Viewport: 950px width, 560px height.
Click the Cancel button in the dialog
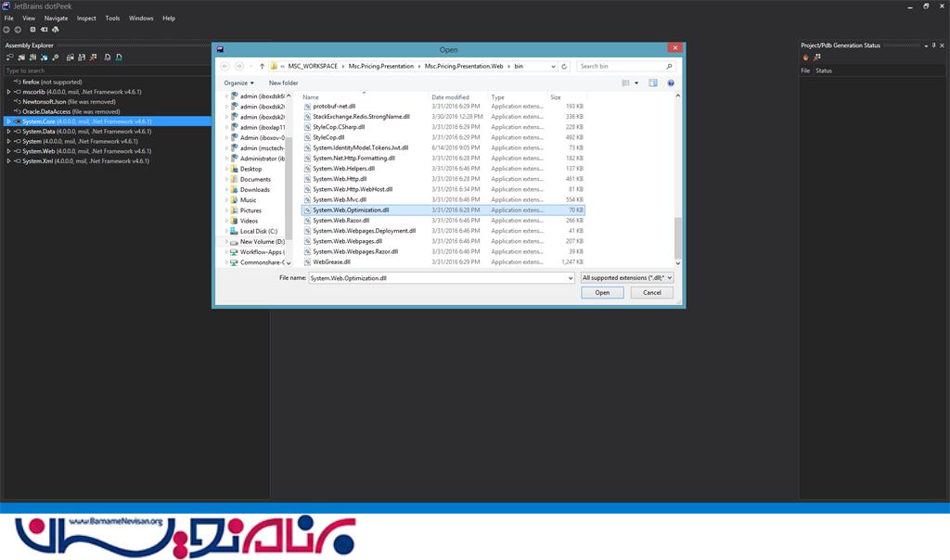[x=652, y=292]
